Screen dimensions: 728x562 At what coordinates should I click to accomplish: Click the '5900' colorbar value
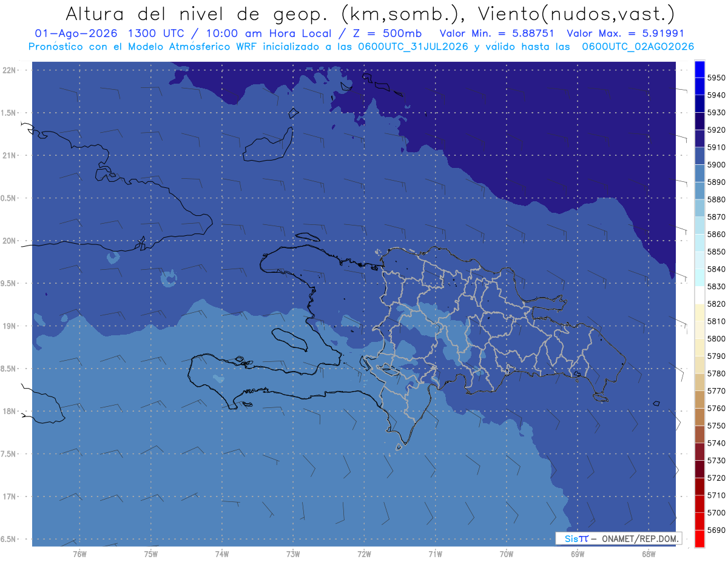[716, 165]
